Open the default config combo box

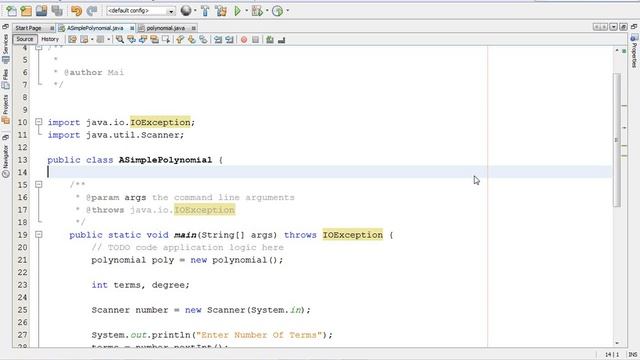(x=141, y=11)
